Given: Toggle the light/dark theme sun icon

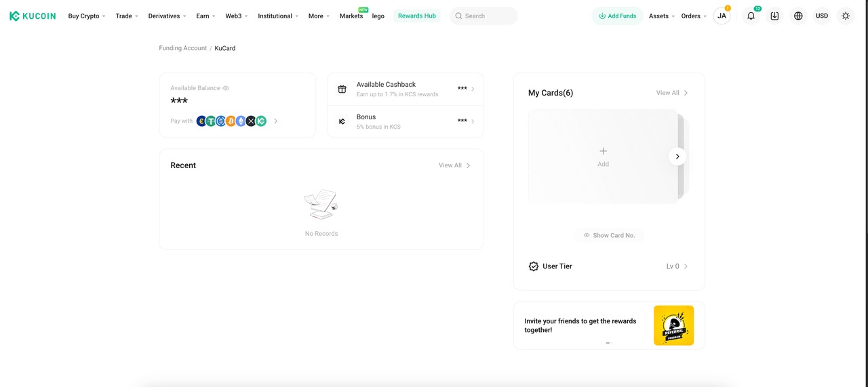Looking at the screenshot, I should (x=845, y=16).
